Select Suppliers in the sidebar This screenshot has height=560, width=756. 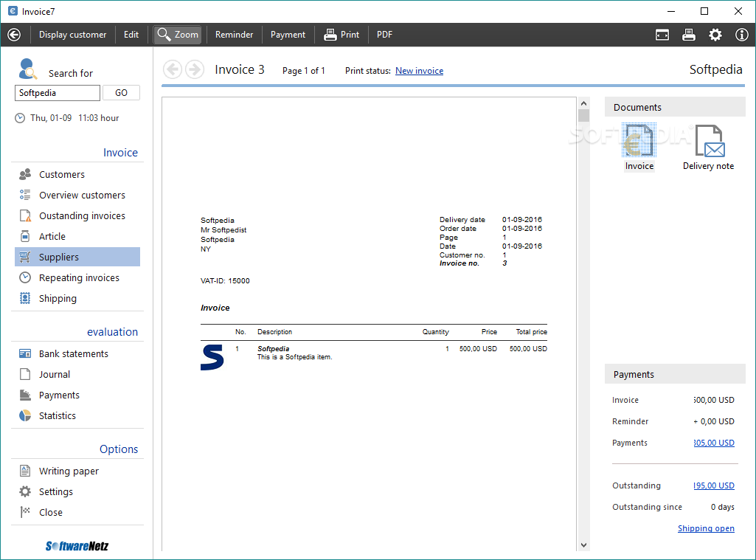(x=77, y=257)
